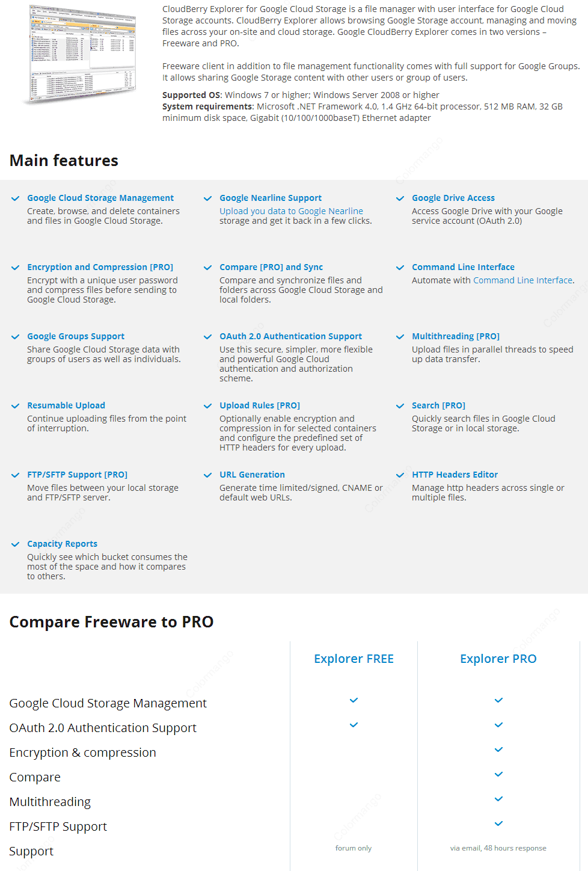
Task: Click the checkmark icon next to Google Nearline Support
Action: [208, 199]
